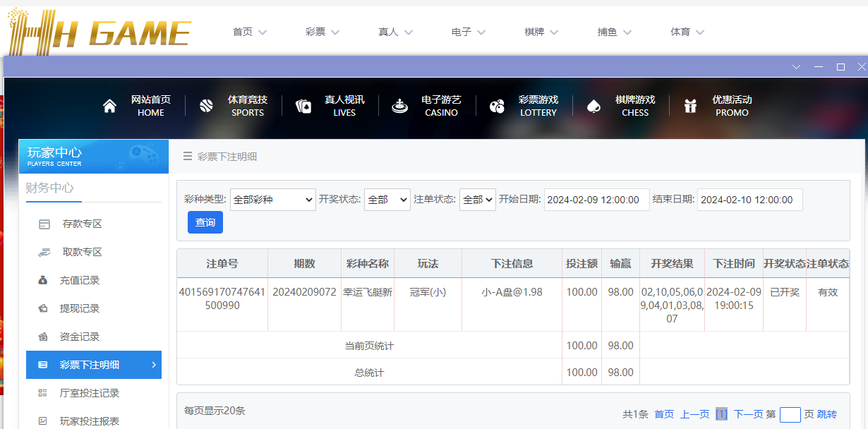Expand the 彩票 menu in top navigation
This screenshot has width=868, height=429.
323,32
